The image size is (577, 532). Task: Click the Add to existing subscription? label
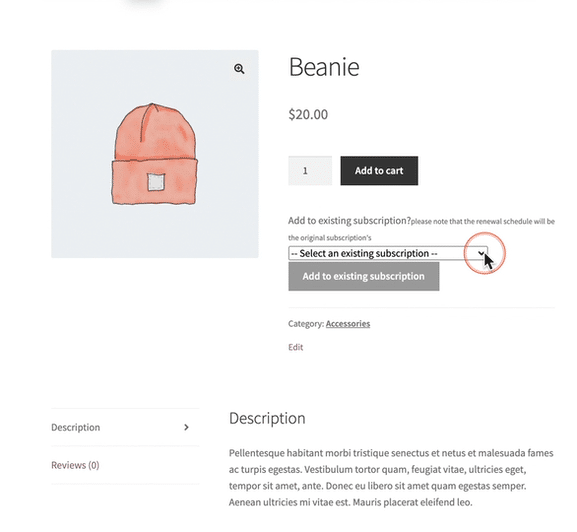[x=349, y=221]
